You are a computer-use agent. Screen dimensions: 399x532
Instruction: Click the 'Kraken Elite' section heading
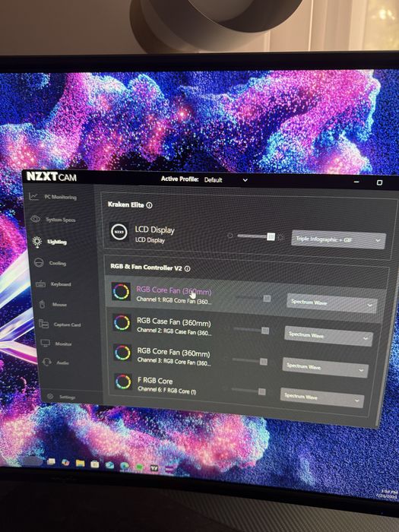pos(125,204)
